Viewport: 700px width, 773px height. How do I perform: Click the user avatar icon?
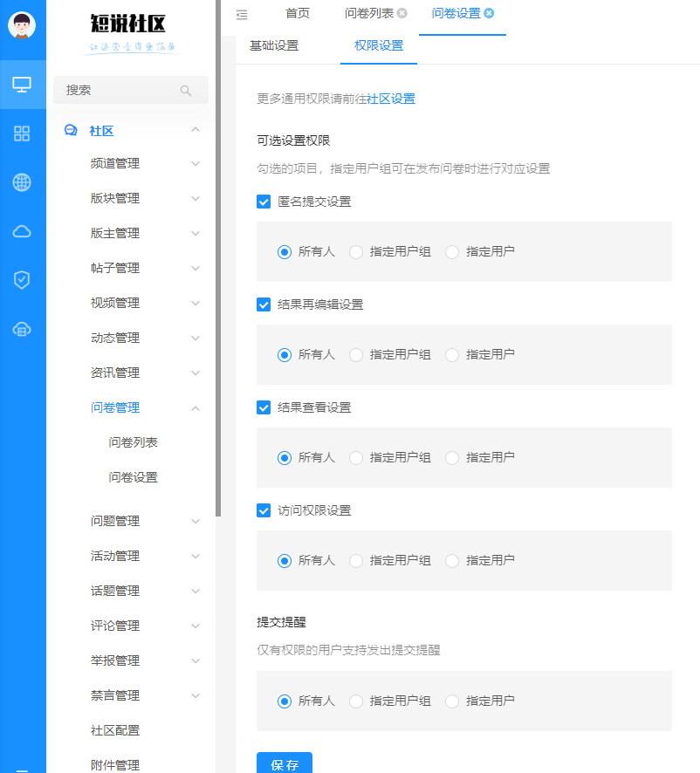(22, 24)
